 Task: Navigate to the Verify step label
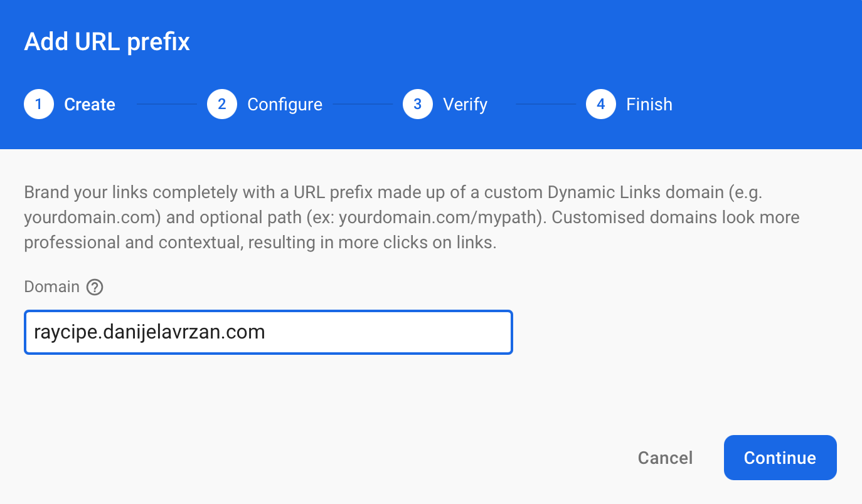465,104
